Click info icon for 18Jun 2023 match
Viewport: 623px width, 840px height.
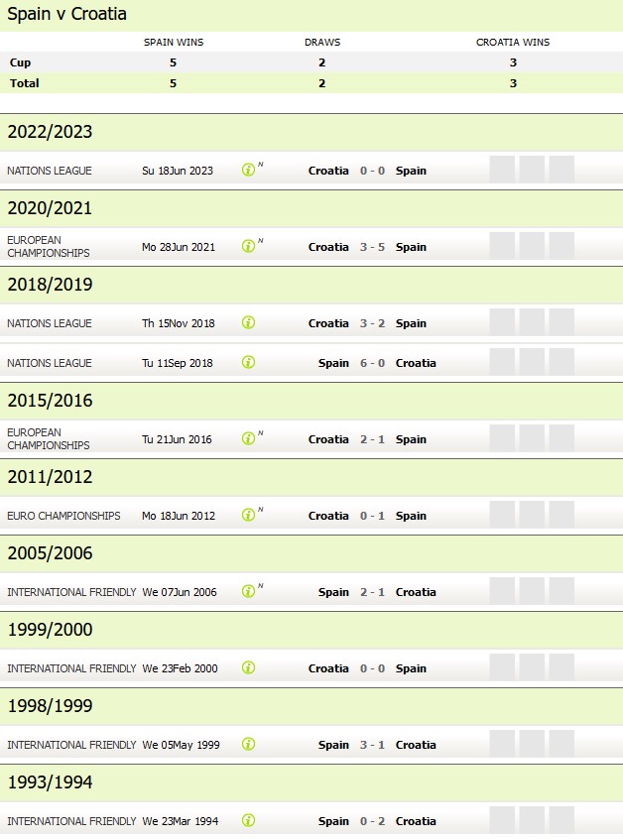pyautogui.click(x=248, y=171)
